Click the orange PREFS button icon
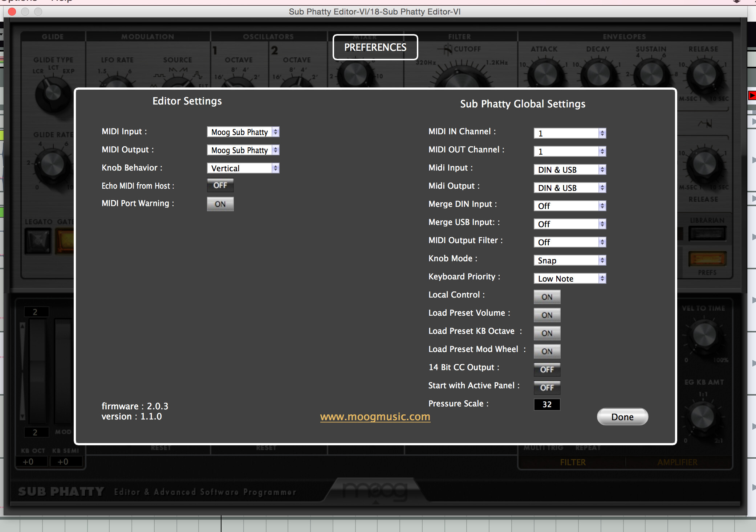 click(x=707, y=259)
